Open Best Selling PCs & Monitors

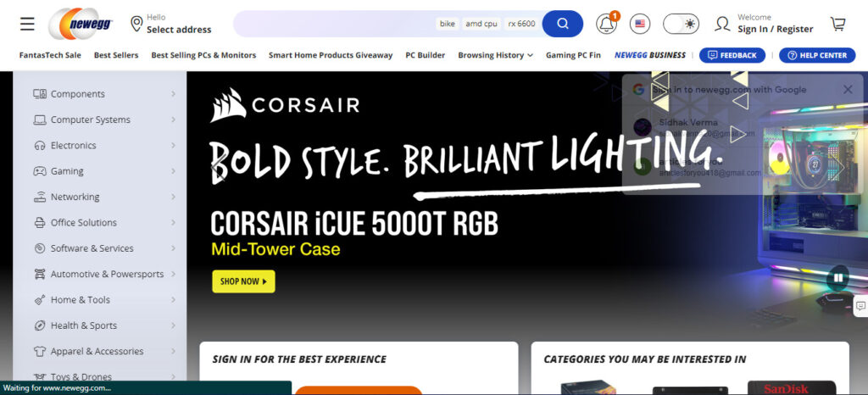click(203, 55)
